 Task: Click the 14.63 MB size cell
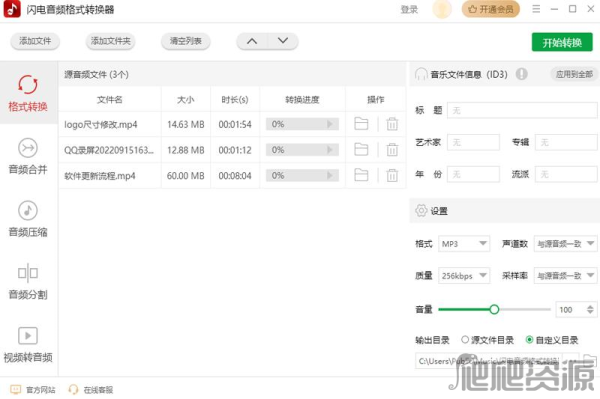(186, 124)
